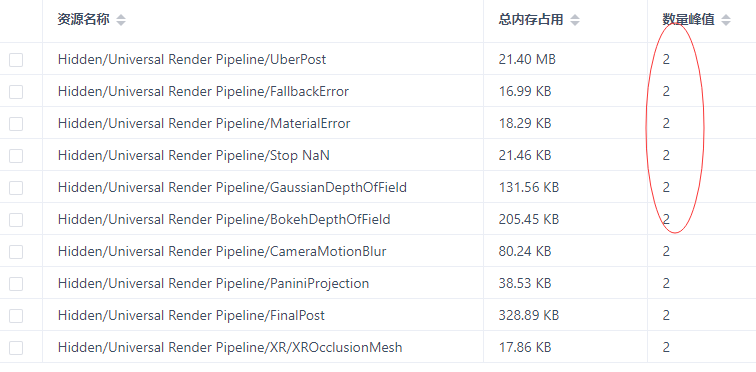The image size is (756, 372).
Task: Sort by 数量峰值 column sort icon
Action: click(x=726, y=20)
